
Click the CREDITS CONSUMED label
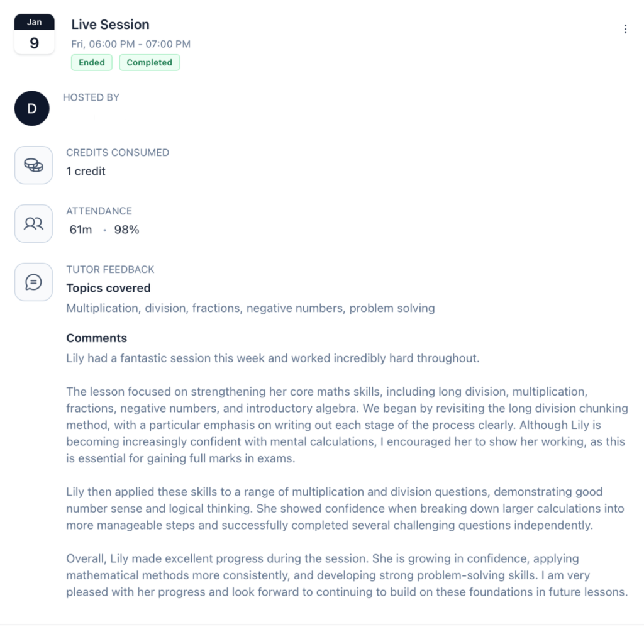(118, 152)
